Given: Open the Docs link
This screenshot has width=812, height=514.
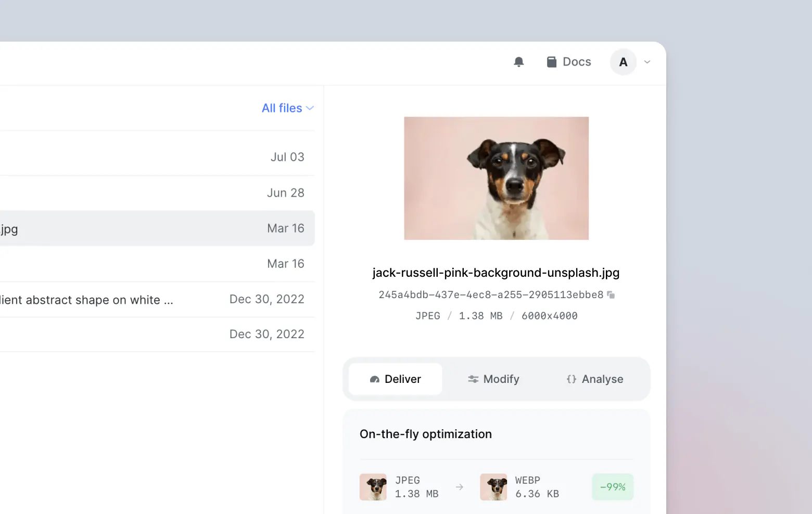Looking at the screenshot, I should coord(568,62).
